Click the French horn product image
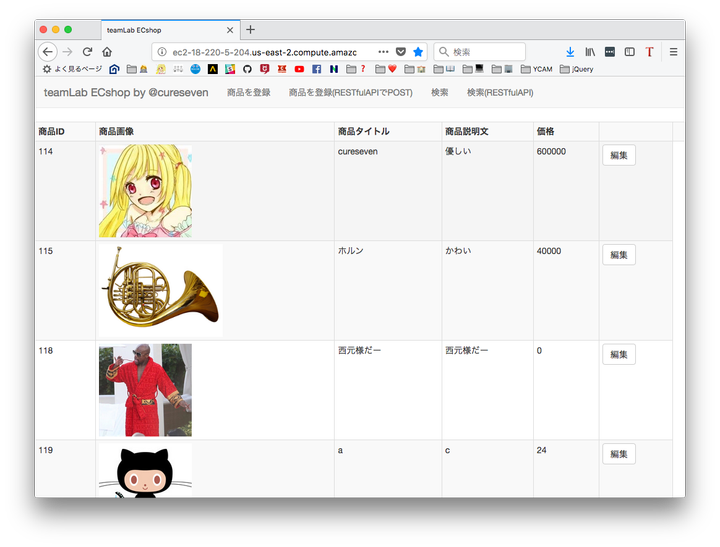 point(161,290)
